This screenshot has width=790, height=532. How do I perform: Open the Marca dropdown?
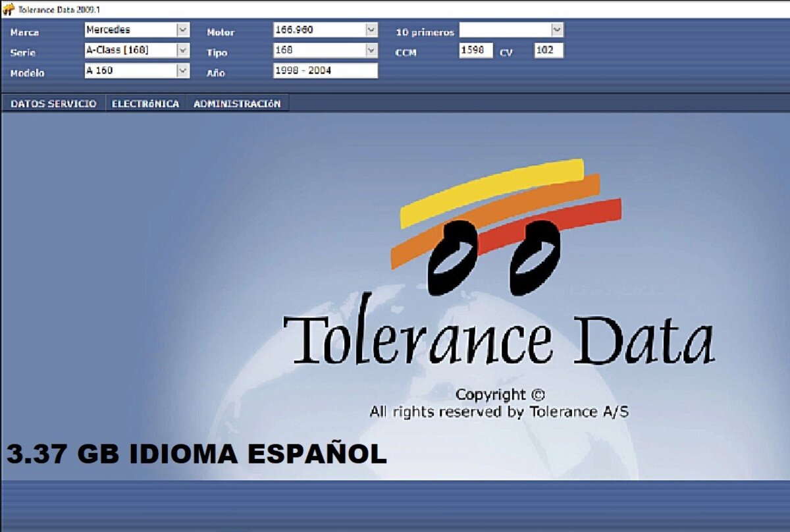tap(182, 30)
